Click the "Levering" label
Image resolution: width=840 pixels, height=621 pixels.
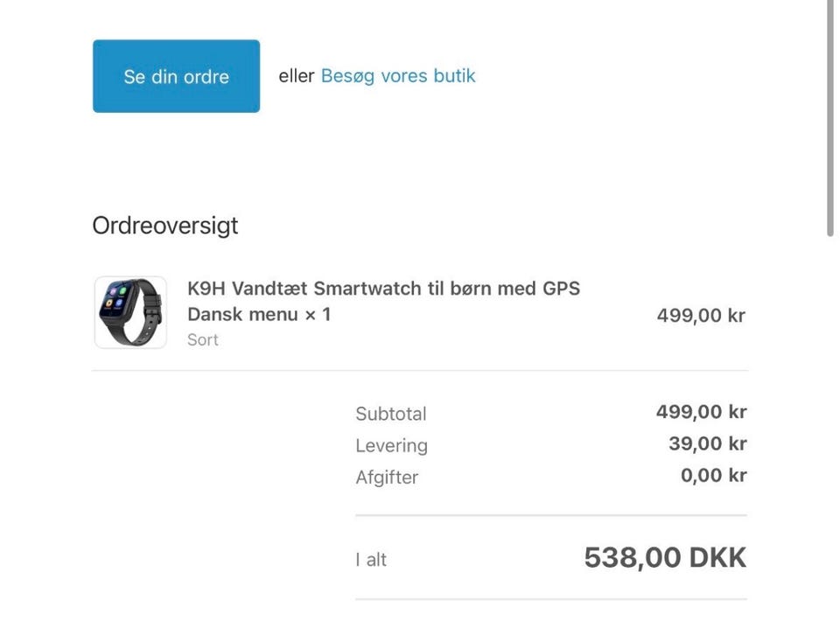coord(391,445)
